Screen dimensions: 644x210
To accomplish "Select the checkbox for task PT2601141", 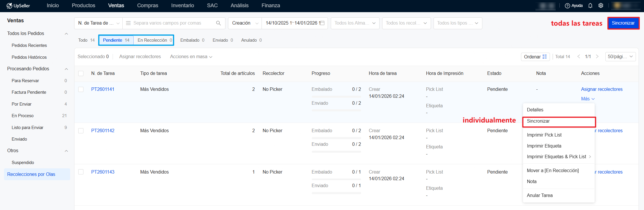I will pyautogui.click(x=81, y=89).
